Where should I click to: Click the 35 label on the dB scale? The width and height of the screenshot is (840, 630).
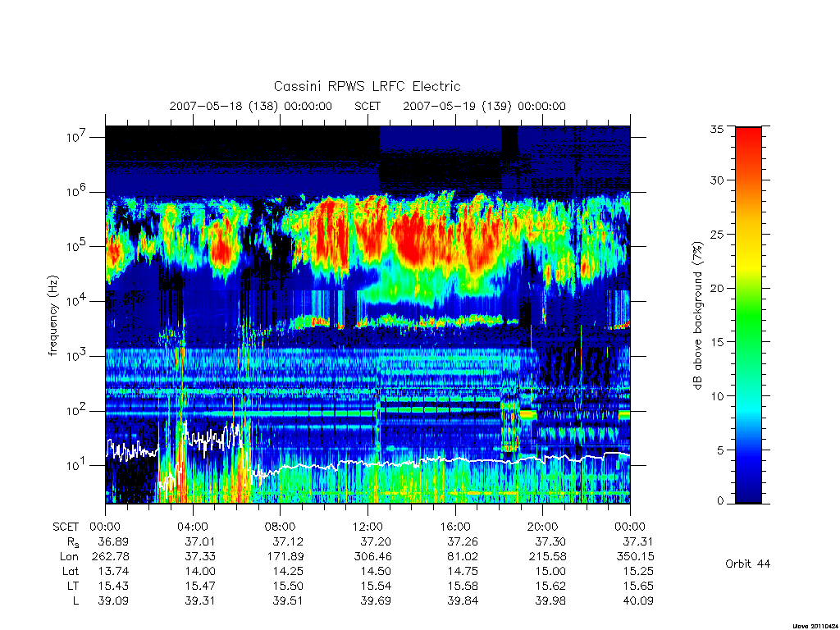(717, 129)
